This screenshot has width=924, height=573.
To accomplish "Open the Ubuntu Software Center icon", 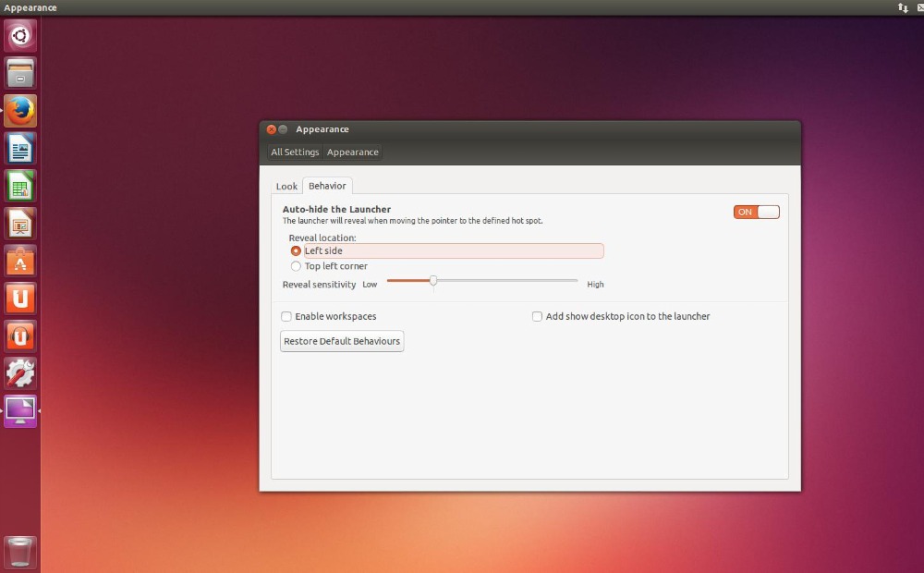I will pyautogui.click(x=20, y=299).
